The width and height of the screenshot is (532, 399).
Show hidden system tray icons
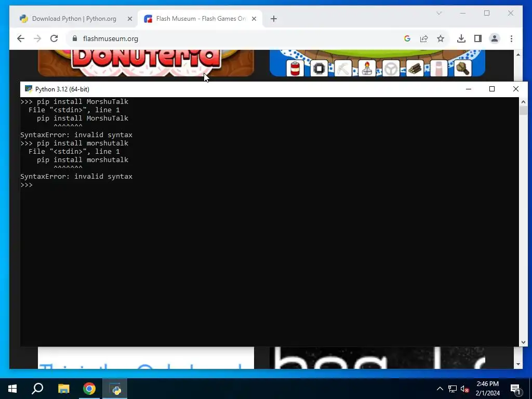[440, 389]
